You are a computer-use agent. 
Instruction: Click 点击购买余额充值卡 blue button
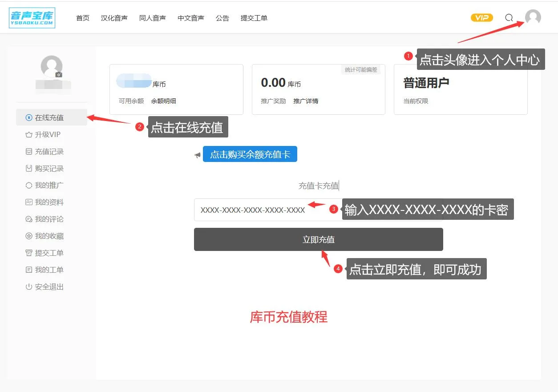point(250,154)
